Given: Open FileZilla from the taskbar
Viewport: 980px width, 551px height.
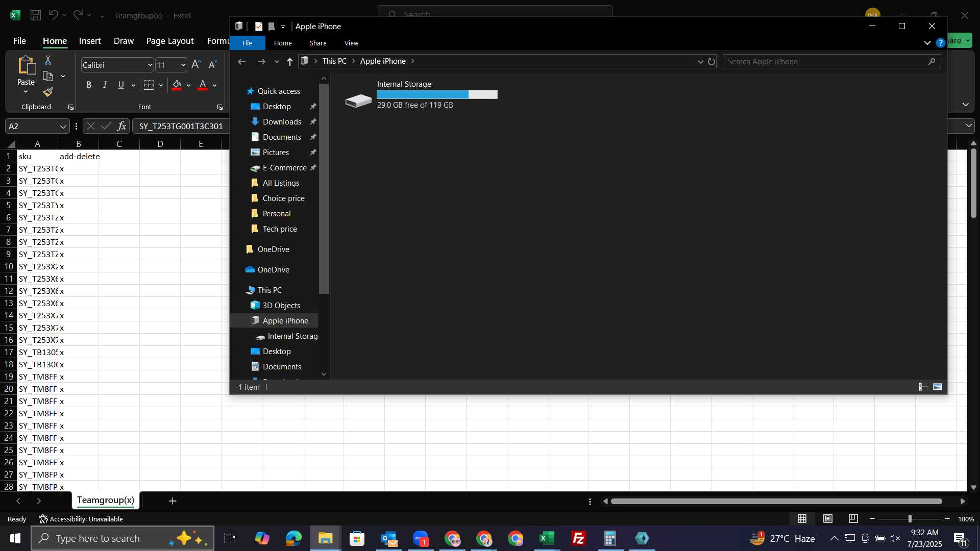Looking at the screenshot, I should pyautogui.click(x=578, y=538).
